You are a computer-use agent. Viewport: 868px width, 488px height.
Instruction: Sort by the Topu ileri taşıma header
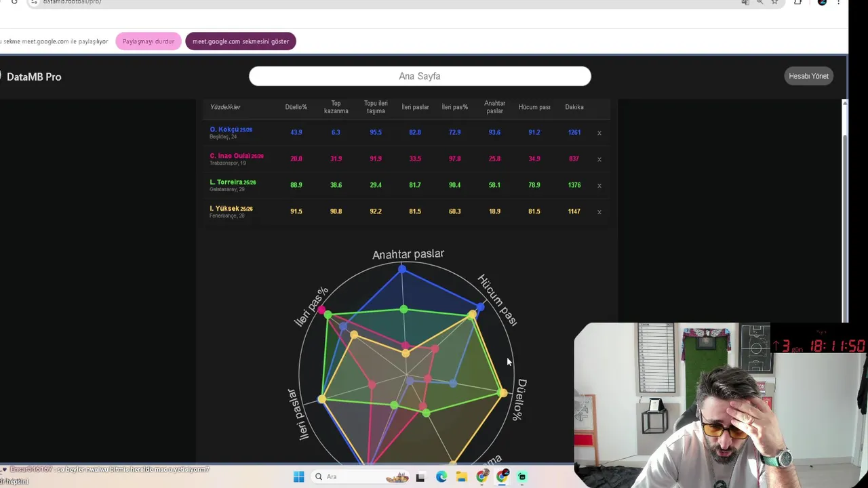pos(376,107)
